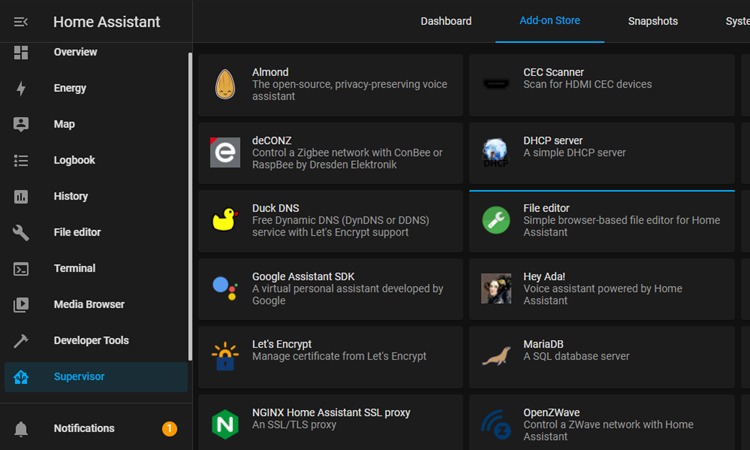Screen dimensions: 750x450
Task: Switch to the Dashboard tab
Action: click(x=446, y=21)
